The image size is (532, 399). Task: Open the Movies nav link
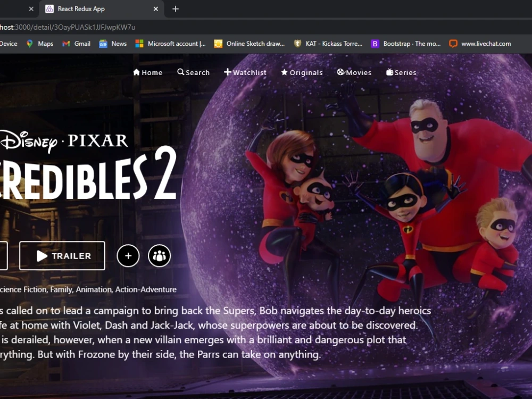coord(354,72)
